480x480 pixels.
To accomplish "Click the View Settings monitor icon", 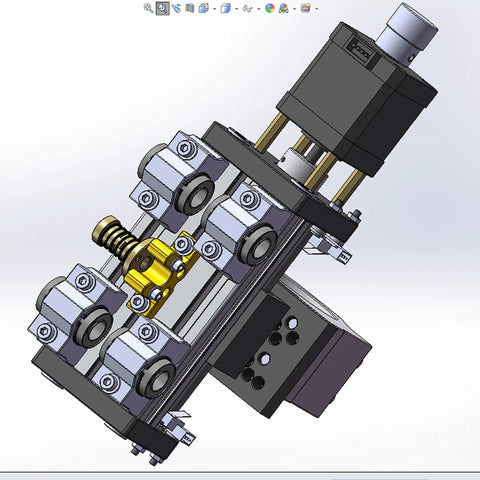I will tap(306, 8).
